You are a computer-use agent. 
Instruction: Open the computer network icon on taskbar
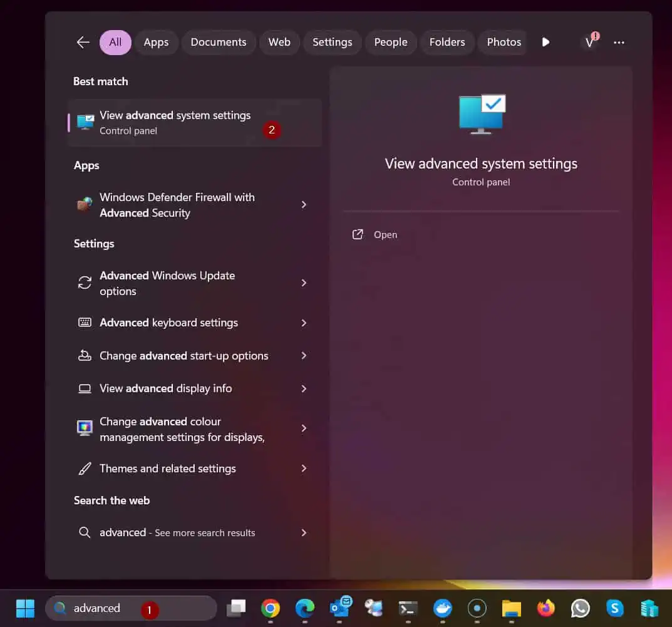point(373,608)
